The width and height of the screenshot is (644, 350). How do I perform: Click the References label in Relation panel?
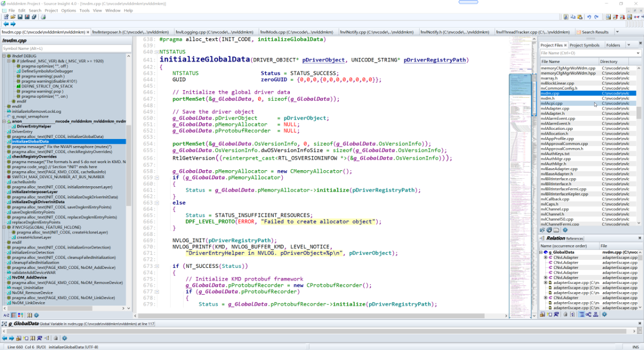pos(575,238)
